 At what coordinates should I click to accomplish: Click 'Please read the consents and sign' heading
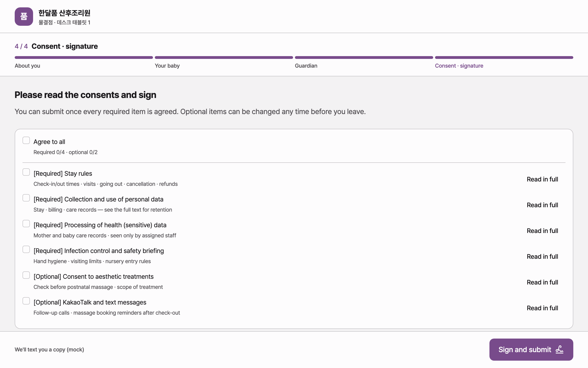coord(85,95)
